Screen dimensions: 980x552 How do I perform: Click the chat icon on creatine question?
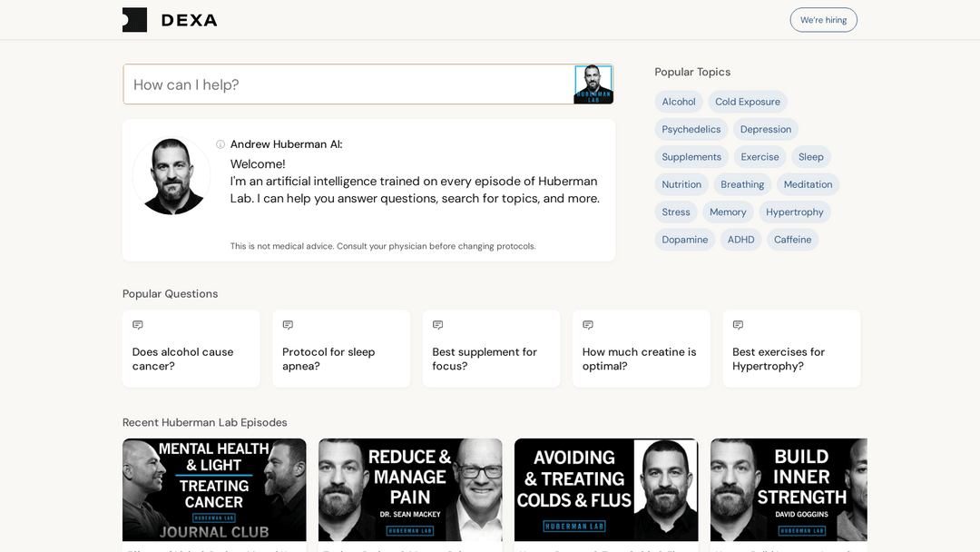coord(587,325)
